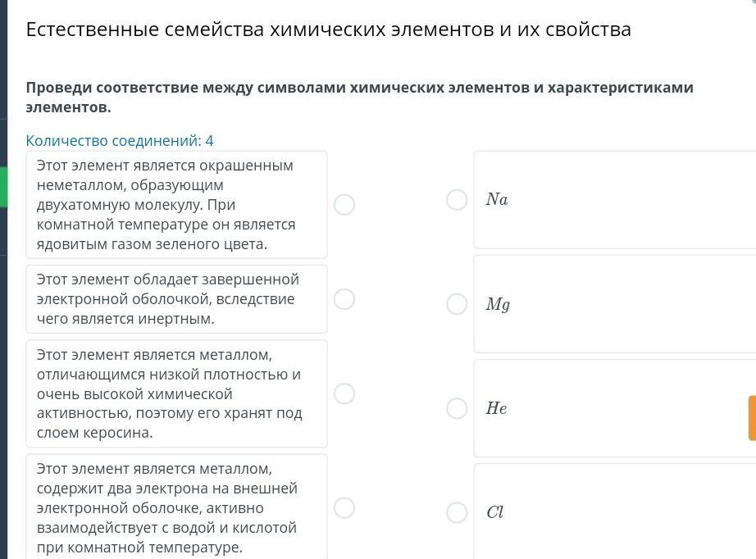This screenshot has height=559, width=756.
Task: Click the circle for the two outer electrons description
Action: point(344,507)
